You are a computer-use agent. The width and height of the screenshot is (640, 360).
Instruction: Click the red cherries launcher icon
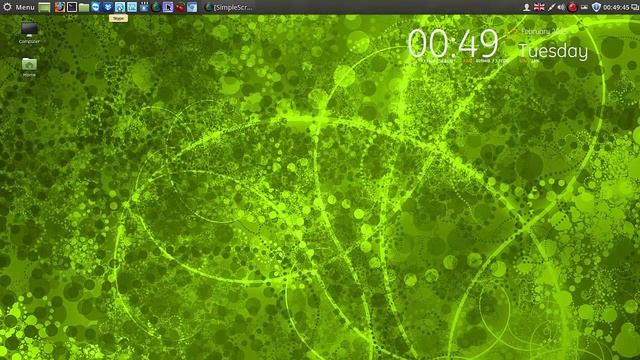coord(180,7)
